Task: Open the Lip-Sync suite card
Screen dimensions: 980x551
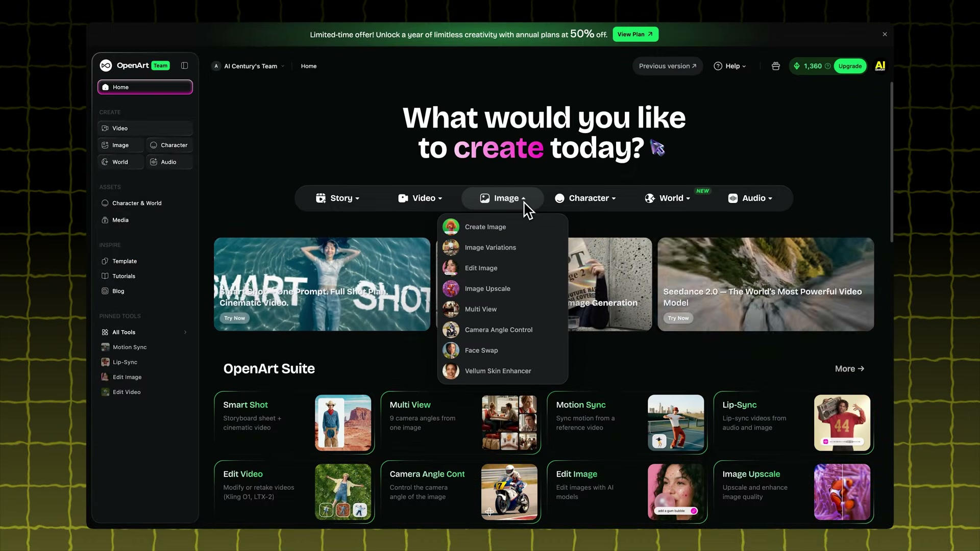Action: 794,422
